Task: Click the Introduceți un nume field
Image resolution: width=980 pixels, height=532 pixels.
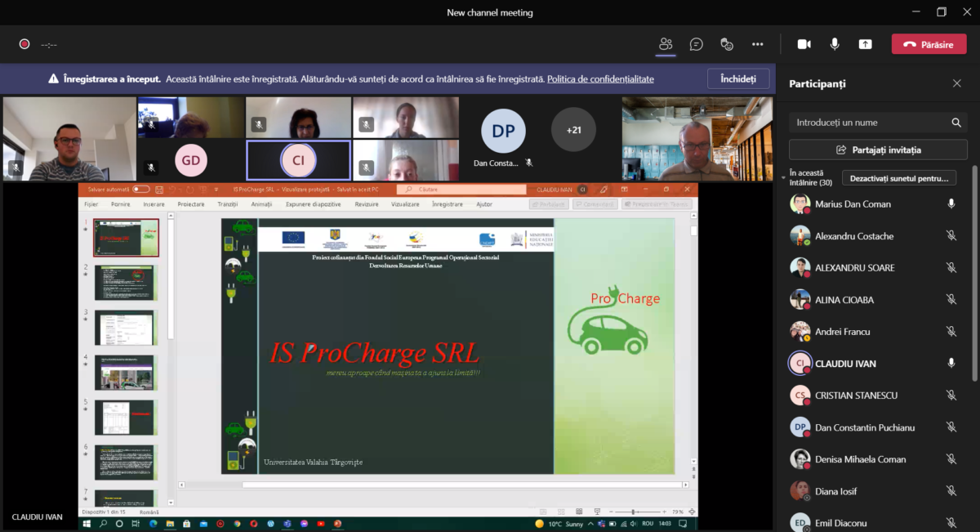Action: [x=866, y=123]
